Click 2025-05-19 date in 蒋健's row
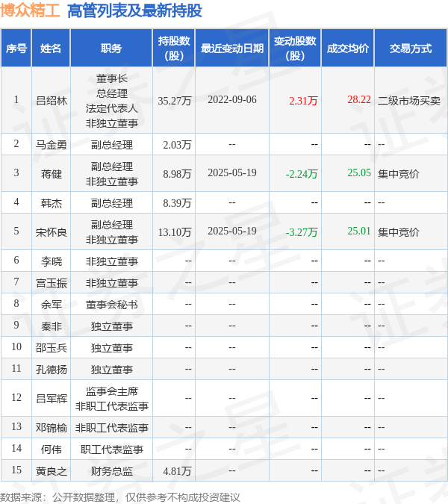Viewport: 448px width, 504px height. pos(232,173)
